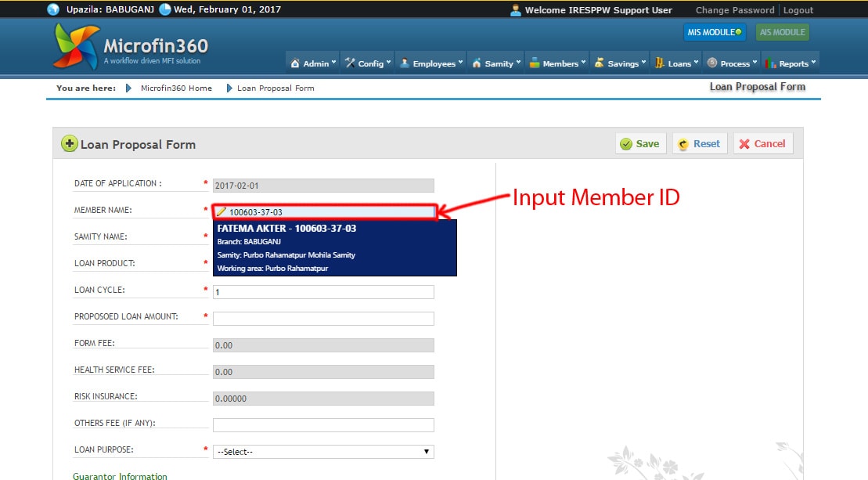The height and width of the screenshot is (480, 868).
Task: Expand the Employees menu
Action: pos(431,63)
